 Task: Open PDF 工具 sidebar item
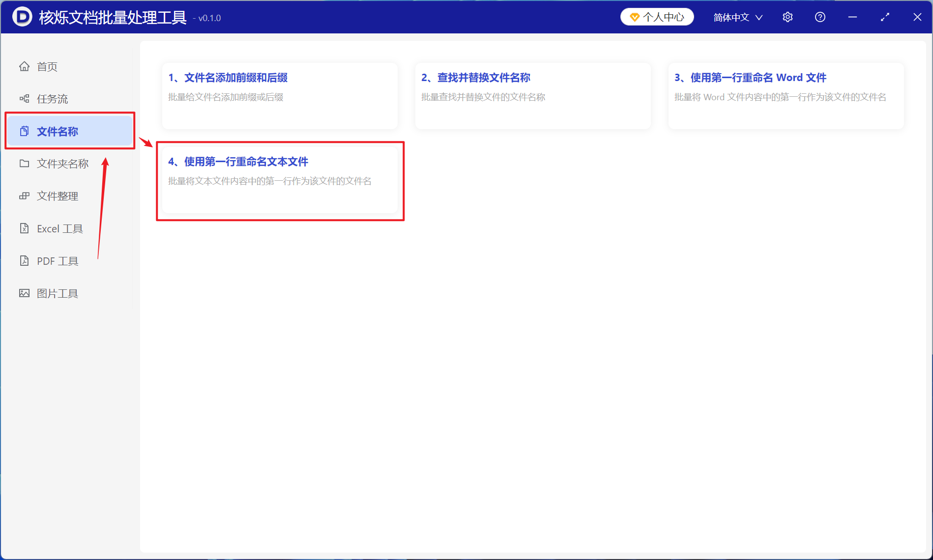point(69,261)
